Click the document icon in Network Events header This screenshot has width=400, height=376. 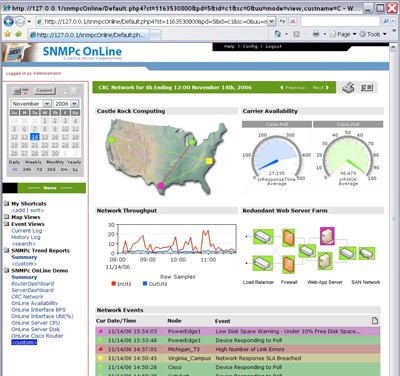375,321
